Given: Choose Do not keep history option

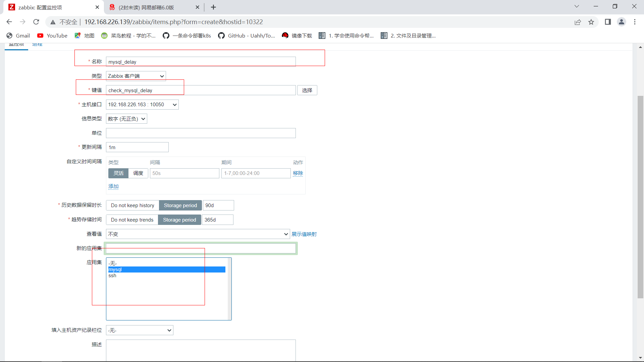Looking at the screenshot, I should (x=132, y=205).
